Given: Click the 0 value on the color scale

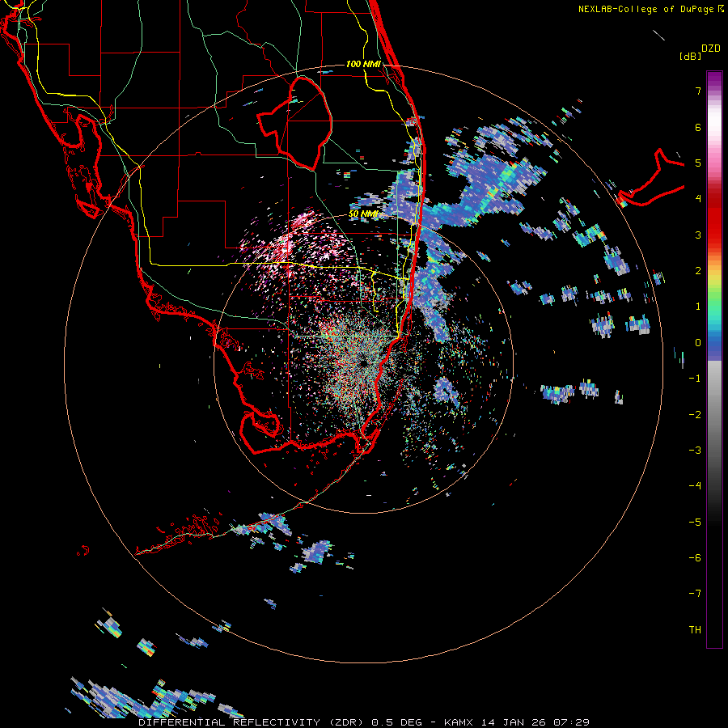Looking at the screenshot, I should 698,342.
